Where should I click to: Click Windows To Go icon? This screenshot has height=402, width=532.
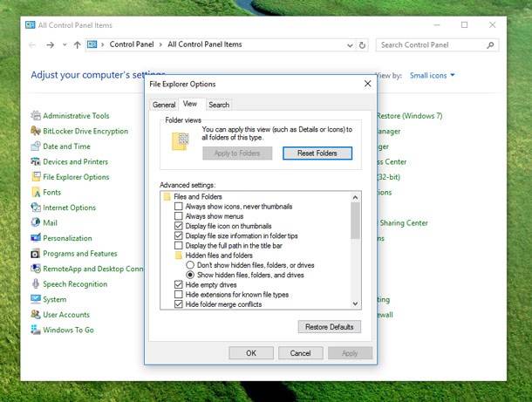pos(36,330)
